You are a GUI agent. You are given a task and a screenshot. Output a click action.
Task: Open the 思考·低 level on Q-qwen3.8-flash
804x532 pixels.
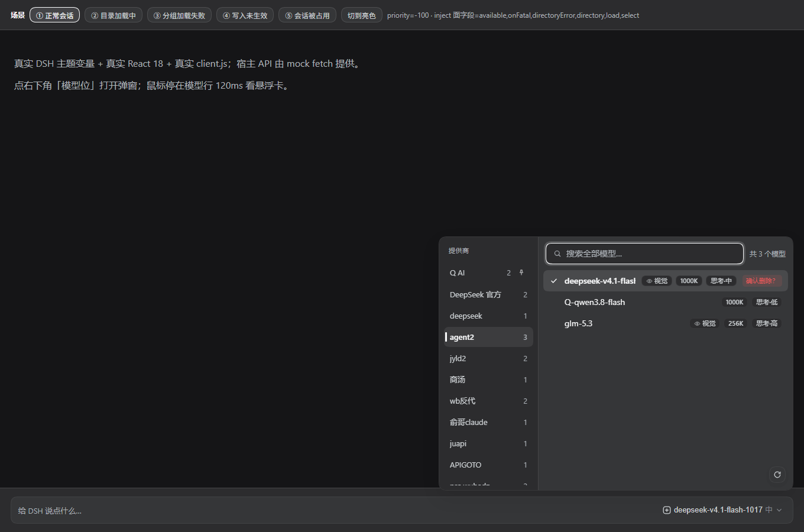(x=767, y=302)
